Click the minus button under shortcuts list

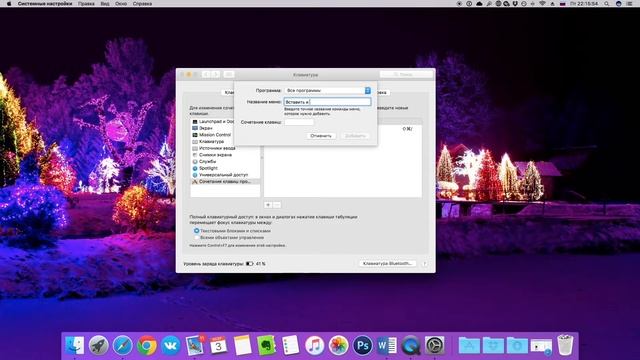(x=277, y=205)
